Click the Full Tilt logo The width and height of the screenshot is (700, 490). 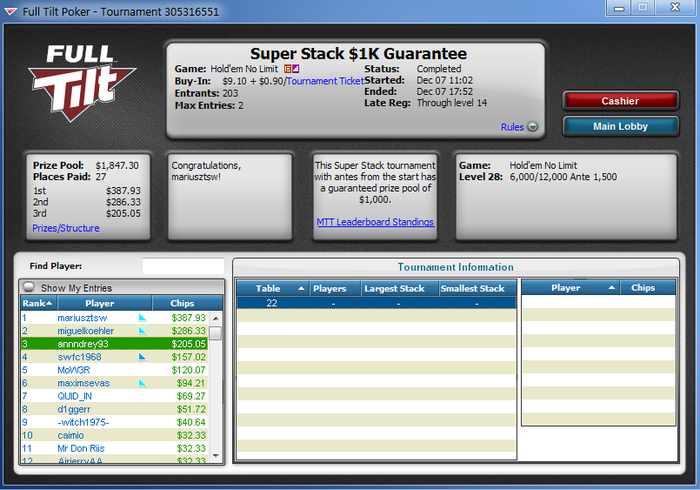coord(82,83)
